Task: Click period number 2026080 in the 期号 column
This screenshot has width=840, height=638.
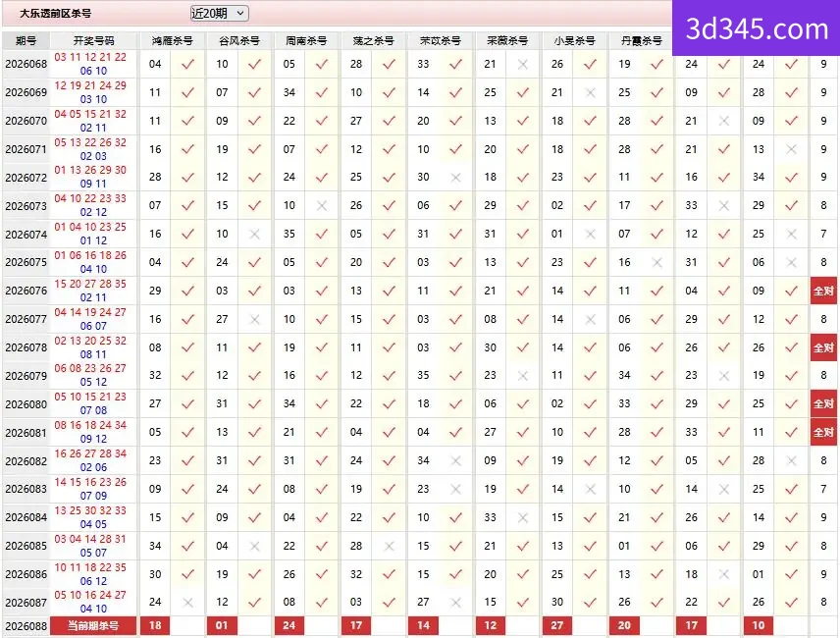Action: tap(26, 404)
